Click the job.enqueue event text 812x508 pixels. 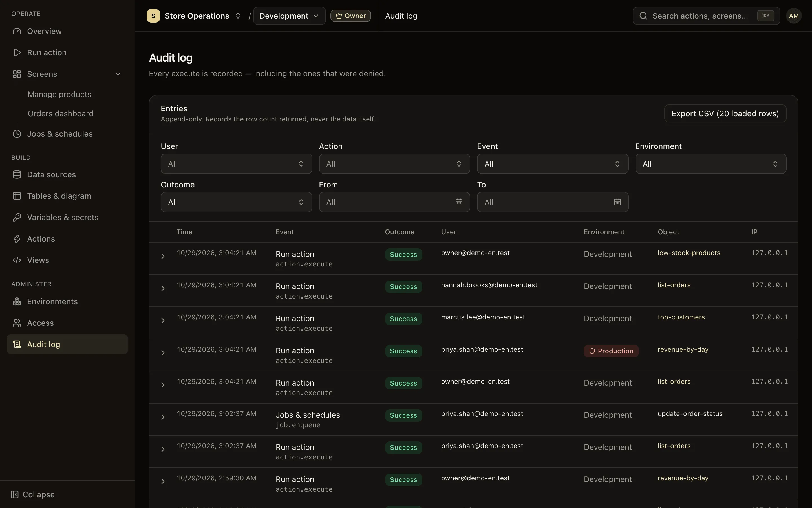click(x=298, y=425)
